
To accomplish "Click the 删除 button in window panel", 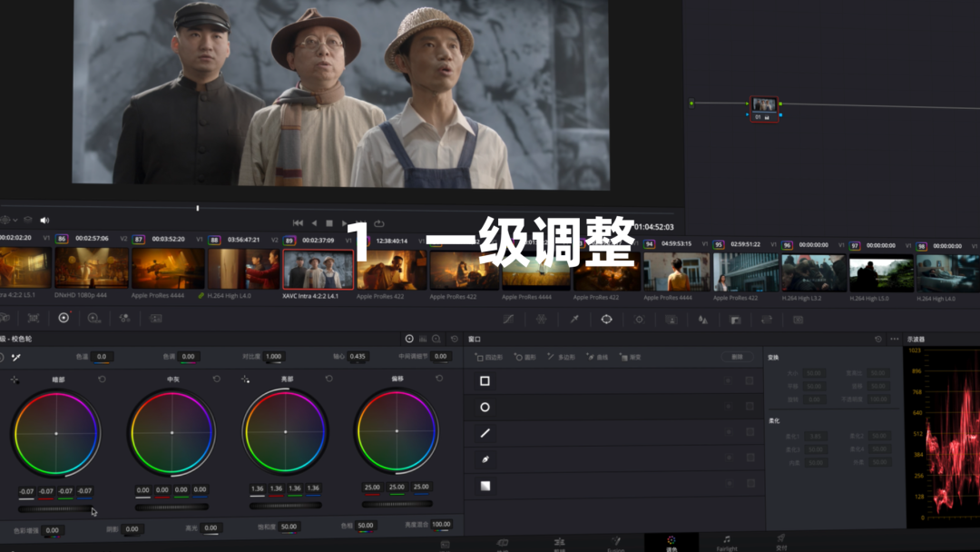I will pyautogui.click(x=737, y=357).
